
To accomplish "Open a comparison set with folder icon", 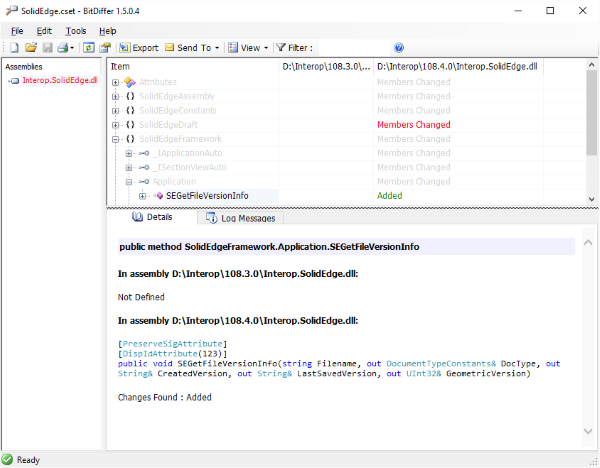I will coord(31,48).
